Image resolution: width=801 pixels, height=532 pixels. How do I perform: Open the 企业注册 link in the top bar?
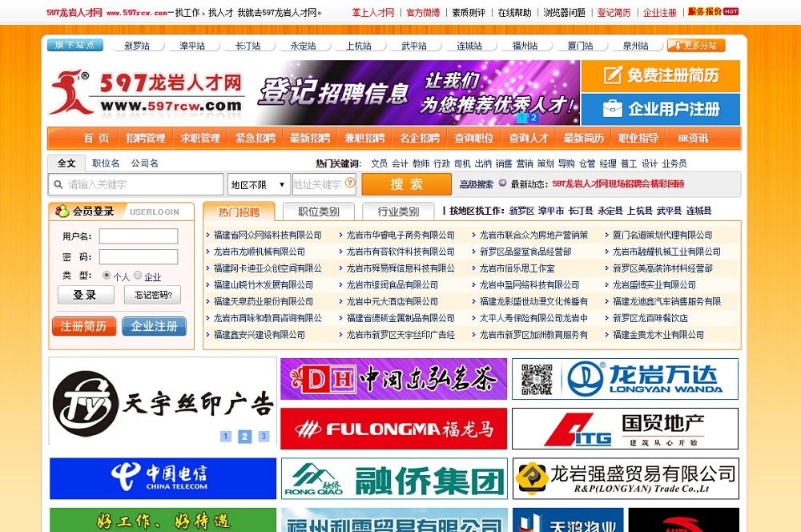point(659,12)
